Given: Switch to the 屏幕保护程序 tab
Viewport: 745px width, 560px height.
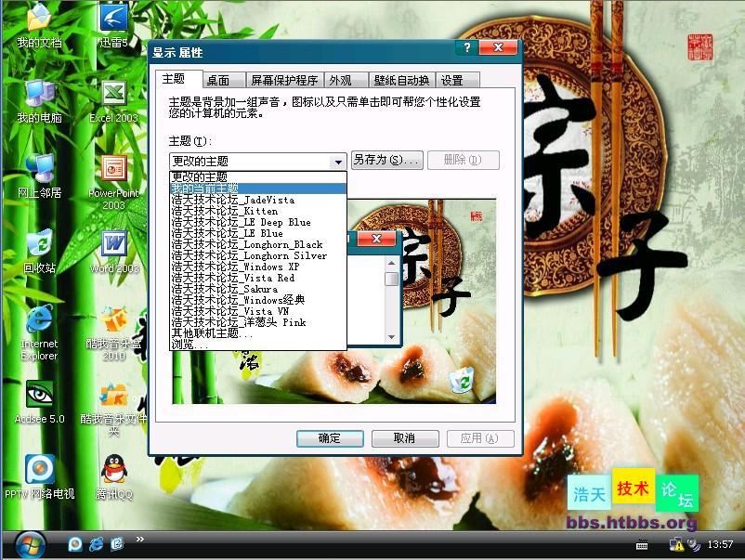Looking at the screenshot, I should coord(284,80).
